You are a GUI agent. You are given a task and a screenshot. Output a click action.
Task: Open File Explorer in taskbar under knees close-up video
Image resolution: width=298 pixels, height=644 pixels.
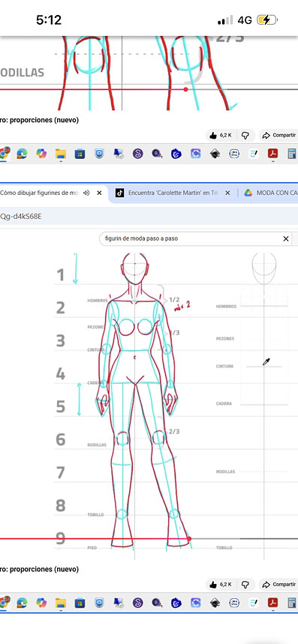click(60, 154)
